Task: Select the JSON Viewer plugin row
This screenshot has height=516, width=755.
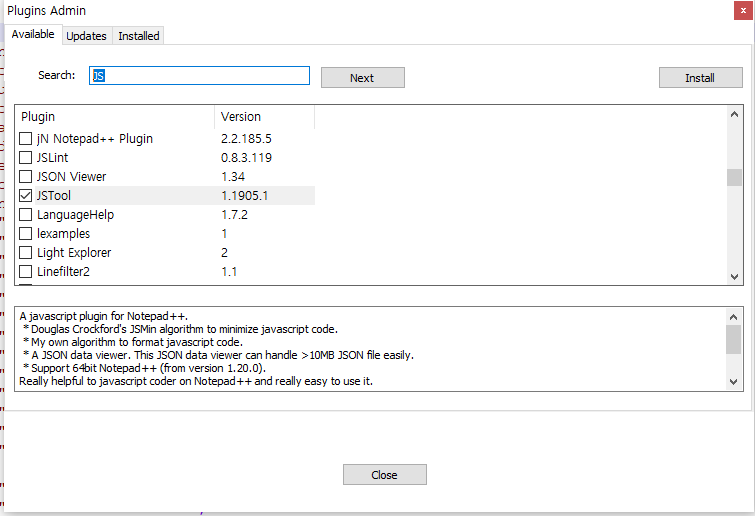Action: [x=167, y=177]
